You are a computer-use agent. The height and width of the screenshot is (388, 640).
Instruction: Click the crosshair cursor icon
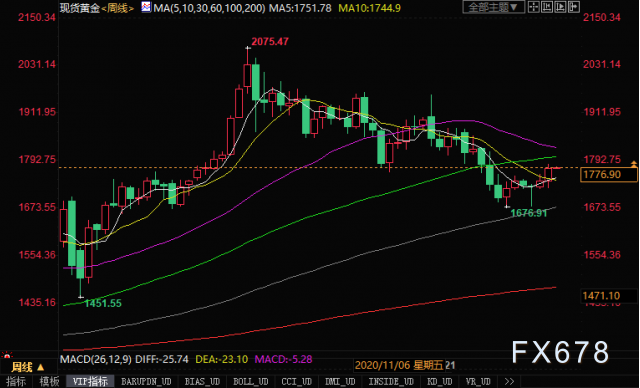[533, 7]
